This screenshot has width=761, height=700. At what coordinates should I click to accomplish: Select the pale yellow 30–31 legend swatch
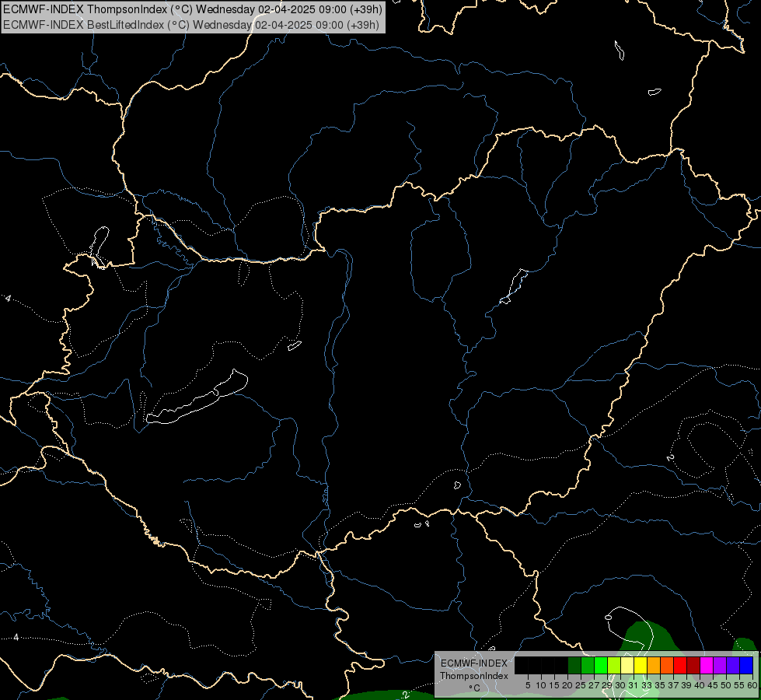click(x=627, y=665)
